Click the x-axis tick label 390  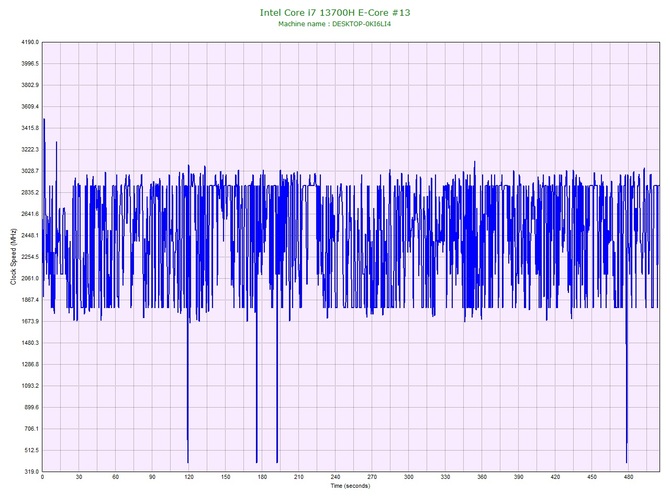click(519, 477)
